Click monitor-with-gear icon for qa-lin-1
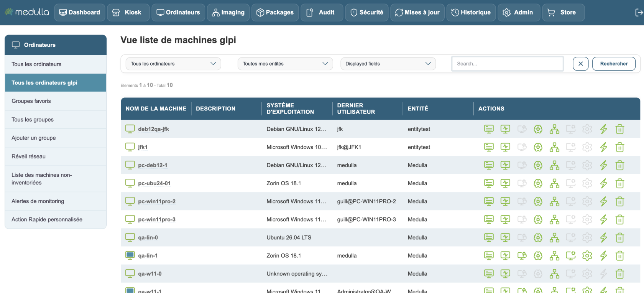Screen dimensions: 644x293 point(571,256)
